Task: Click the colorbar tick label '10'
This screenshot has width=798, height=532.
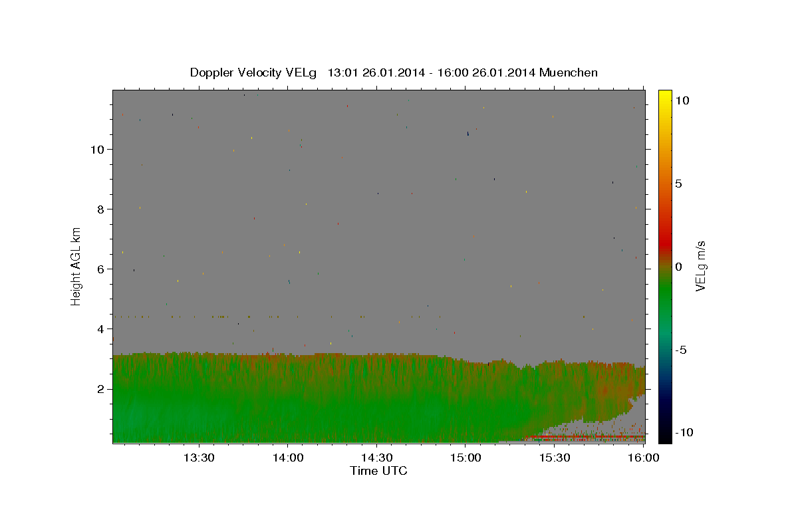Action: click(x=682, y=100)
